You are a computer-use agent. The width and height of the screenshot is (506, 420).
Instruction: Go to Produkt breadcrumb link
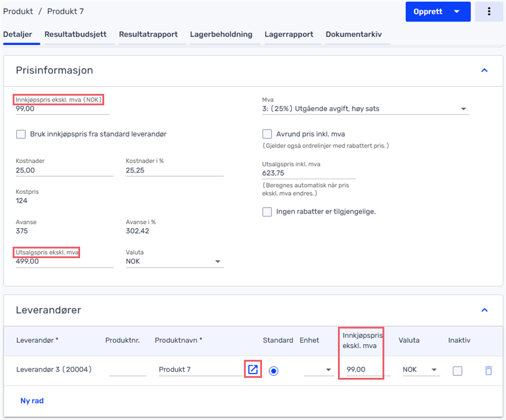(x=18, y=11)
